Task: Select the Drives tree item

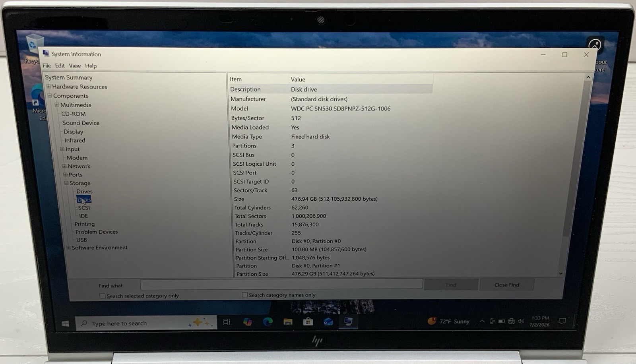Action: click(84, 192)
